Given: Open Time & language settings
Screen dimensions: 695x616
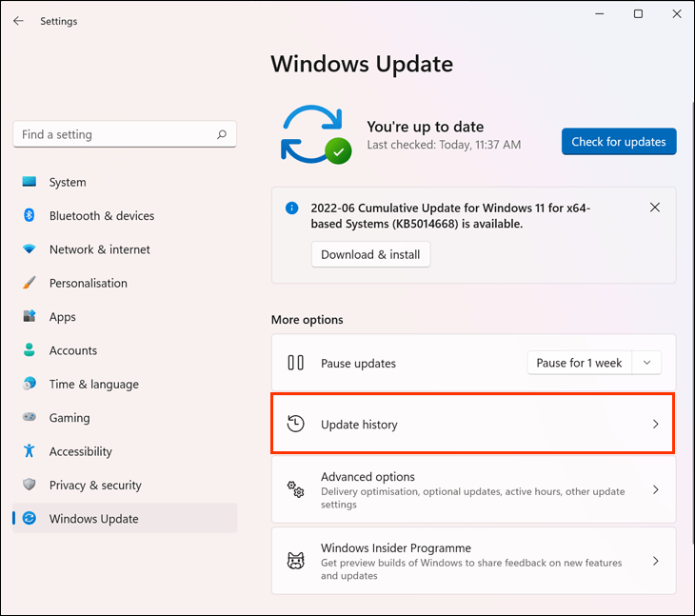Looking at the screenshot, I should coord(125,384).
